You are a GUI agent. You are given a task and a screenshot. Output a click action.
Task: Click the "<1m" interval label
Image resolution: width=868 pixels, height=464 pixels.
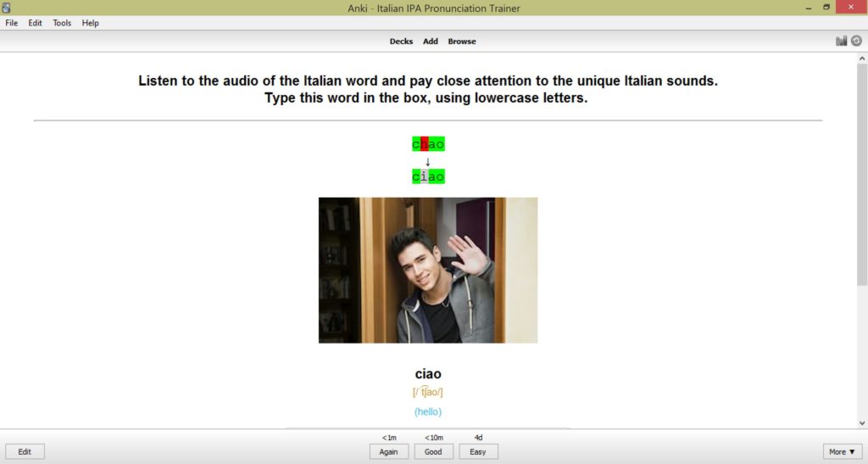pyautogui.click(x=389, y=438)
